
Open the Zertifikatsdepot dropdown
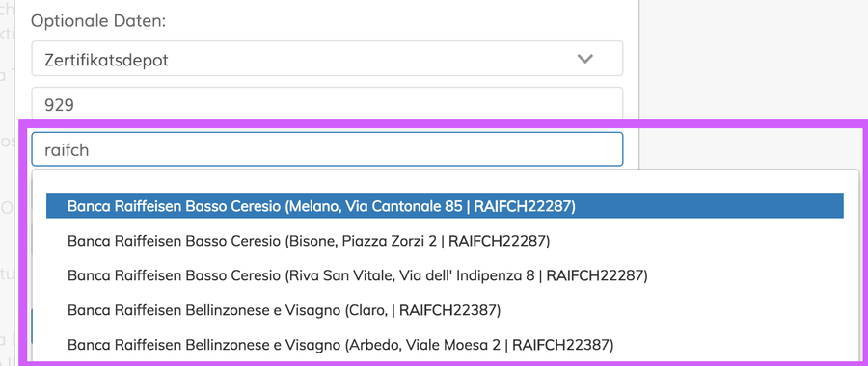(x=327, y=59)
